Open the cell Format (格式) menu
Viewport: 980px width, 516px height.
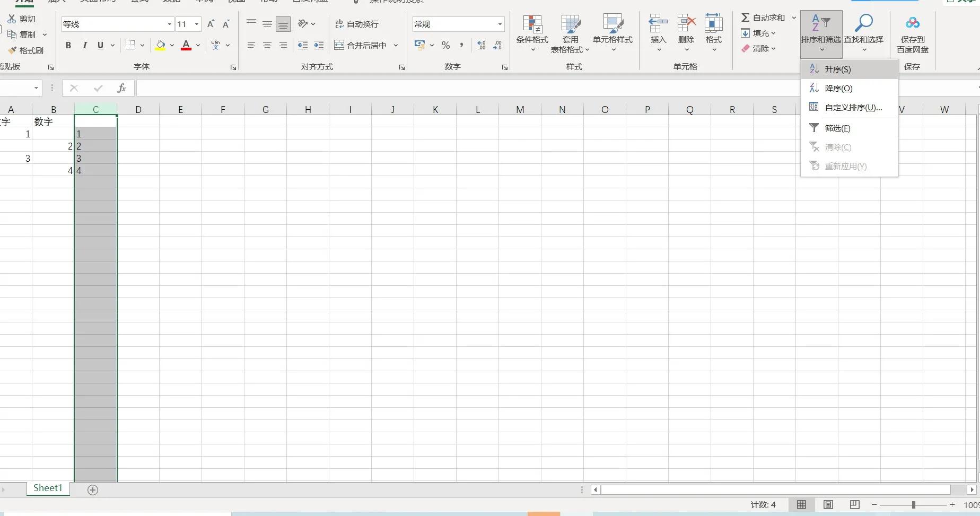714,33
